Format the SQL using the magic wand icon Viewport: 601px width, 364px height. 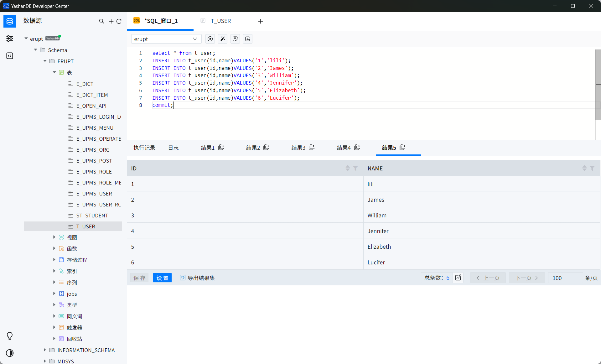[x=222, y=39]
